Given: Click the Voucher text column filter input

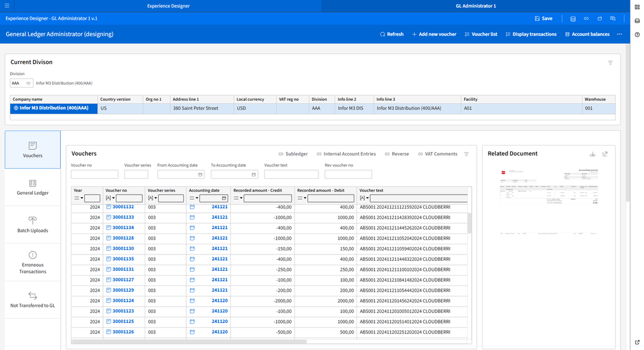Looking at the screenshot, I should pos(419,198).
